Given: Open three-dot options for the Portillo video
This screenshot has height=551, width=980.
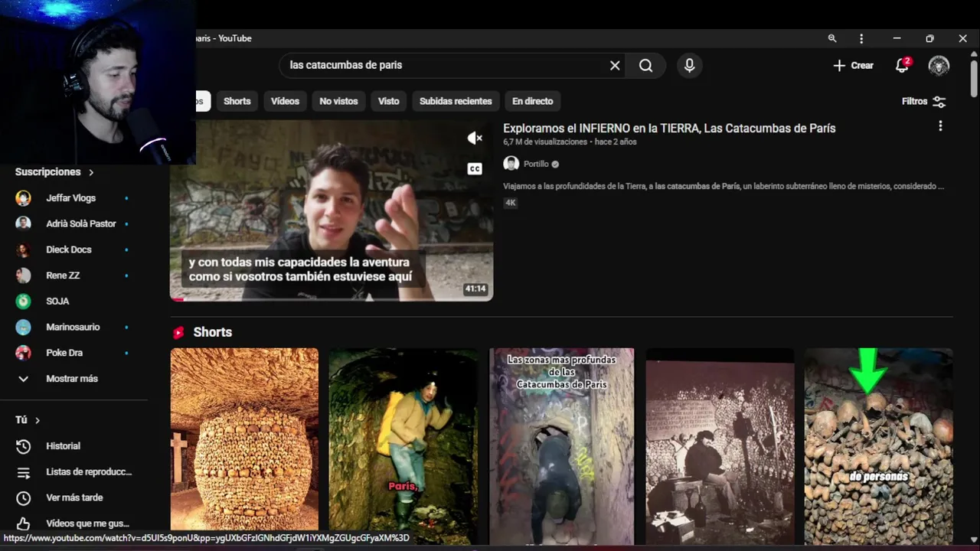Looking at the screenshot, I should (940, 126).
